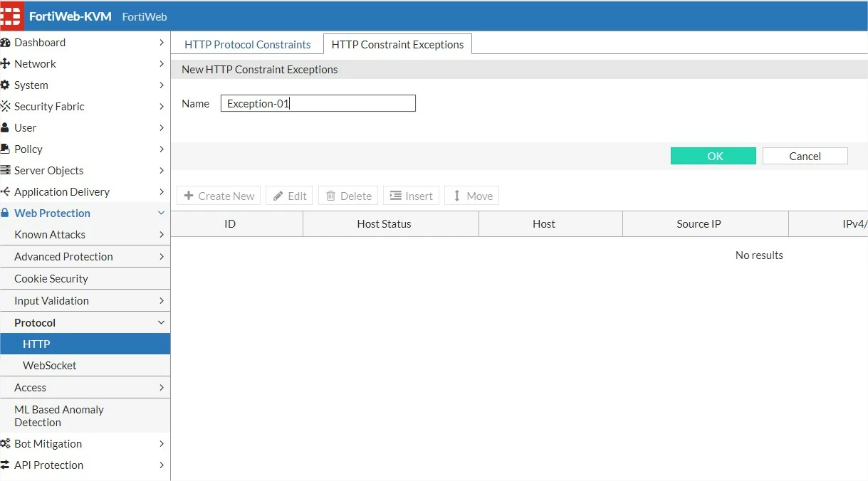
Task: Expand the System menu chevron
Action: pos(162,85)
